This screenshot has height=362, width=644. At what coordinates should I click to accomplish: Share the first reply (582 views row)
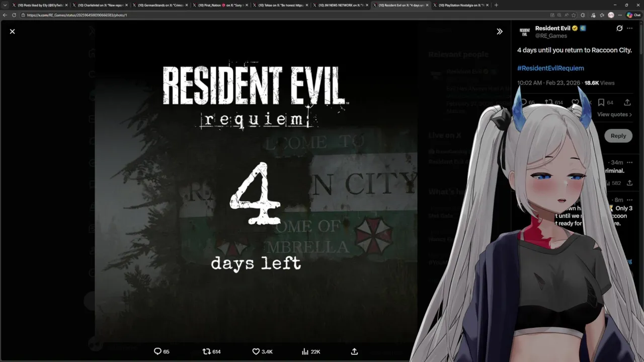(x=629, y=183)
